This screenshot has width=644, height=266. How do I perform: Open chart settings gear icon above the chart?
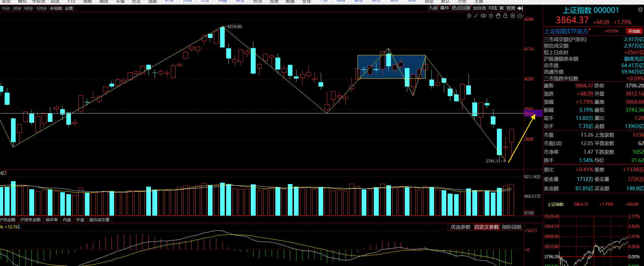click(469, 16)
